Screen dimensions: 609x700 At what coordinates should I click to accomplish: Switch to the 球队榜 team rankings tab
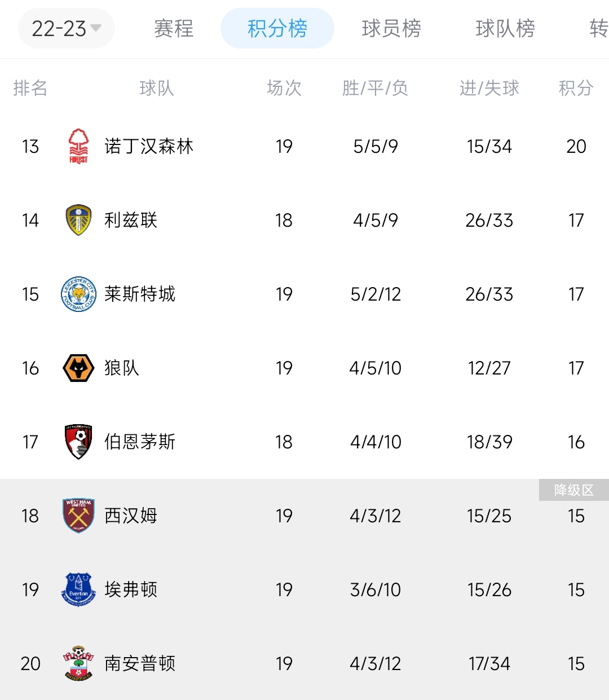505,28
